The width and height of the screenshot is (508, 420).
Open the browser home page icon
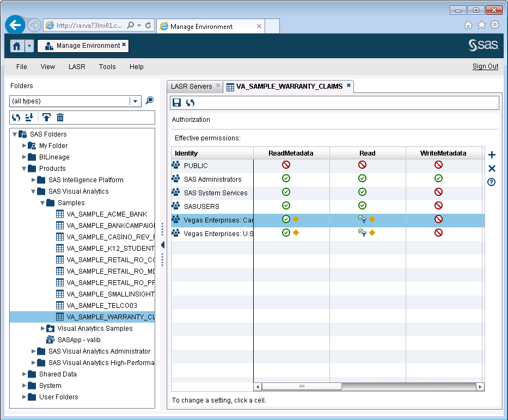[468, 24]
